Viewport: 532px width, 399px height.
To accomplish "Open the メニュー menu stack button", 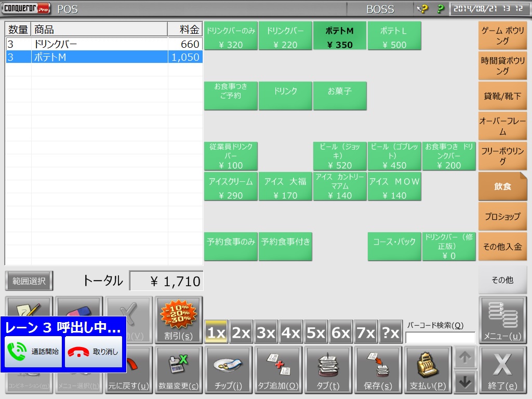I will [x=502, y=320].
